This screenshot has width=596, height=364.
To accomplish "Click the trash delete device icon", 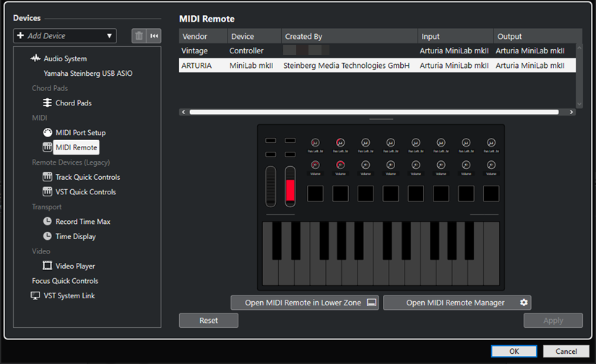I will click(139, 35).
